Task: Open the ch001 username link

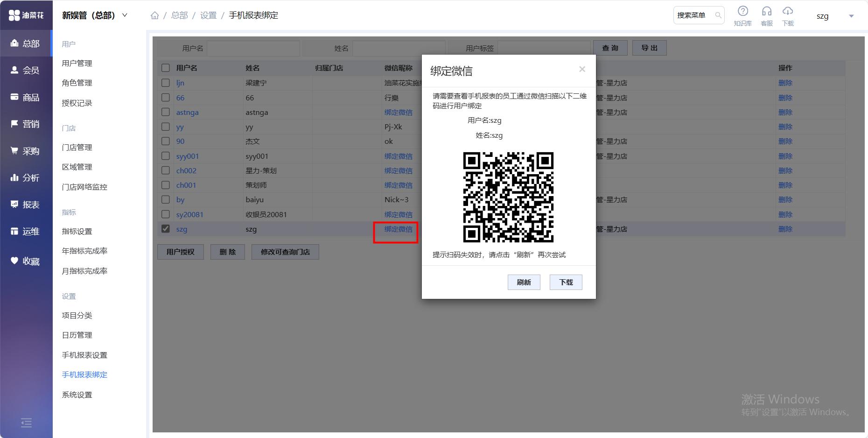Action: [x=186, y=185]
